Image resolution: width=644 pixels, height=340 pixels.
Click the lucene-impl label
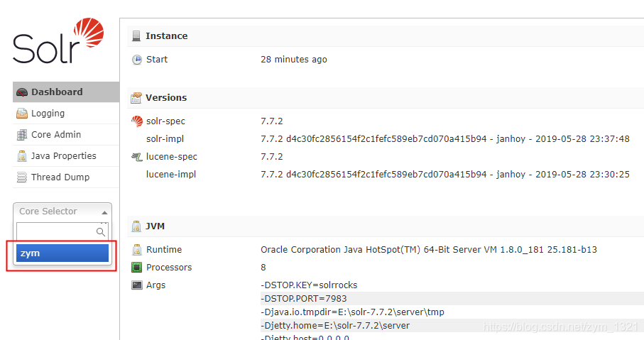coord(171,174)
